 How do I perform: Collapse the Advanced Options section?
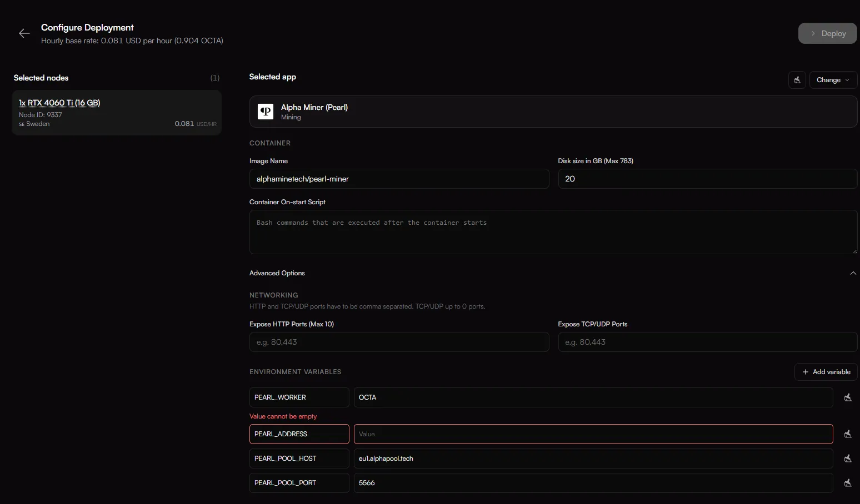pyautogui.click(x=853, y=273)
